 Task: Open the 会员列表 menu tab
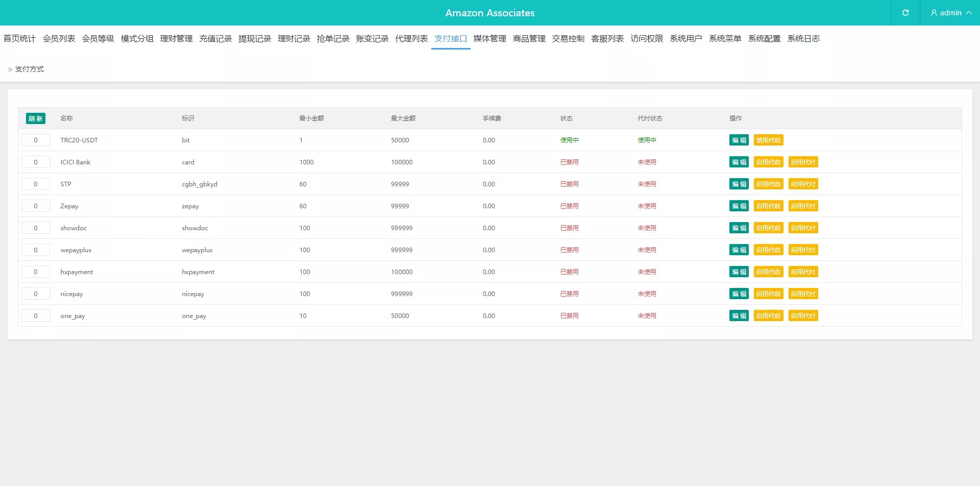pos(59,39)
